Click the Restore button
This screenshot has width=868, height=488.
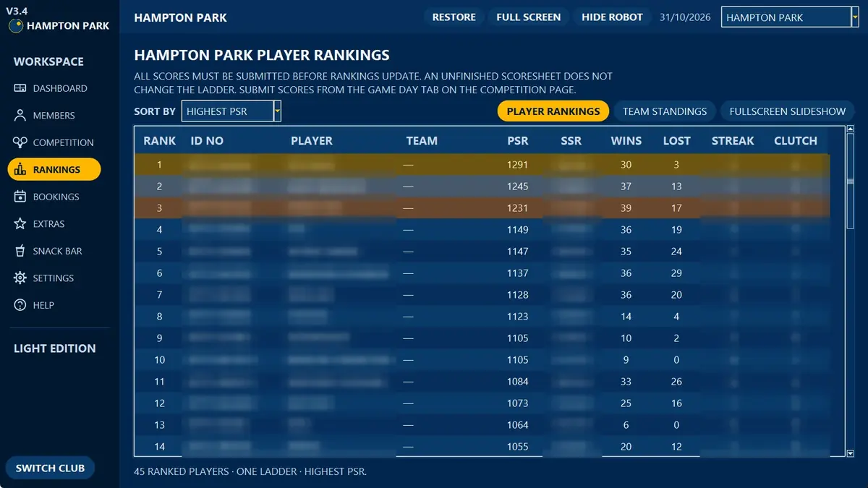pos(454,17)
